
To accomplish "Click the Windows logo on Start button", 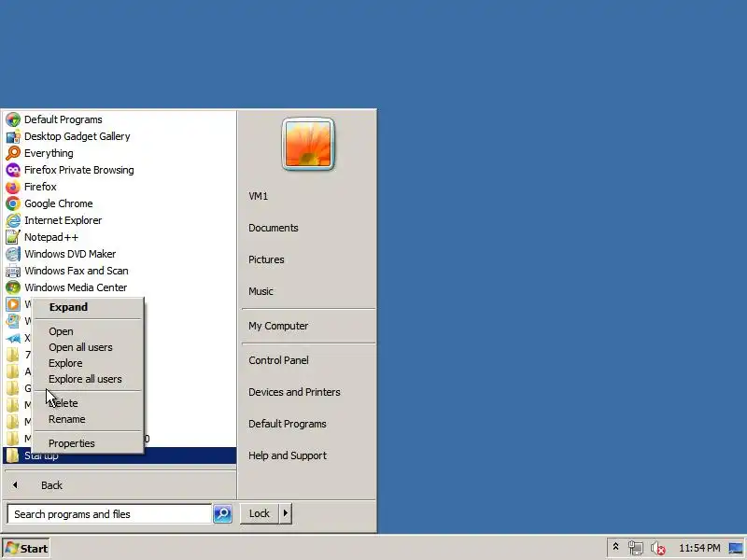I will (x=11, y=548).
